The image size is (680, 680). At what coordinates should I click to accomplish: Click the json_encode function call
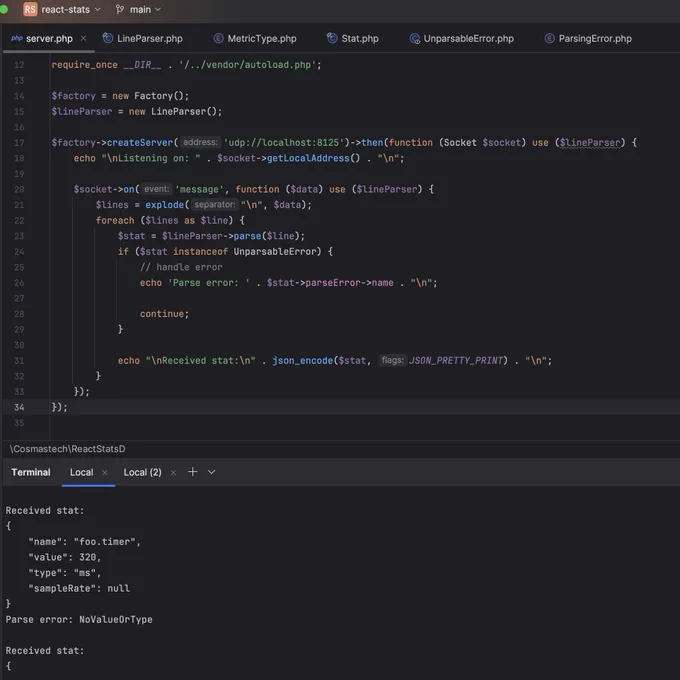pos(303,361)
